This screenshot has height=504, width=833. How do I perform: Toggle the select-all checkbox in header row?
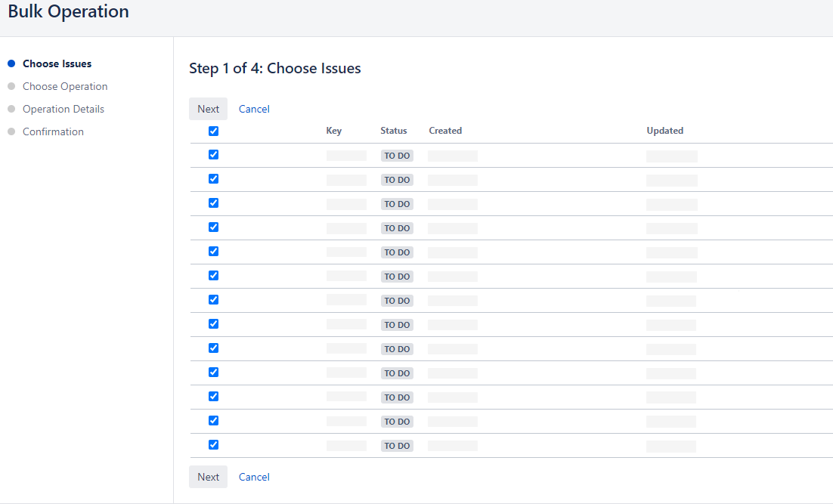[x=213, y=131]
